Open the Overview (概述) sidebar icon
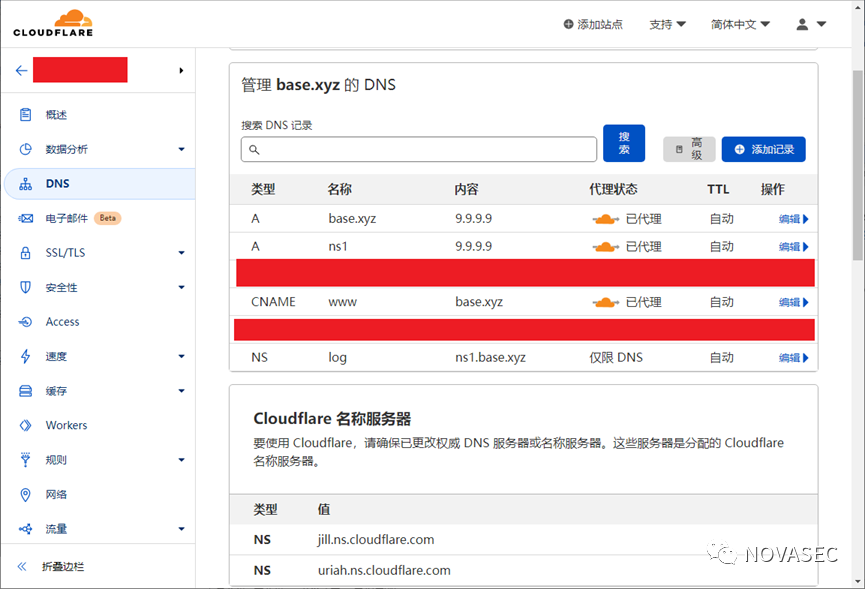 [25, 114]
